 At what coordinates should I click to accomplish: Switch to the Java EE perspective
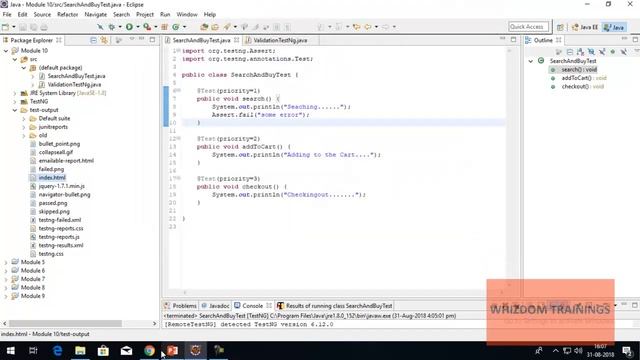click(x=585, y=27)
